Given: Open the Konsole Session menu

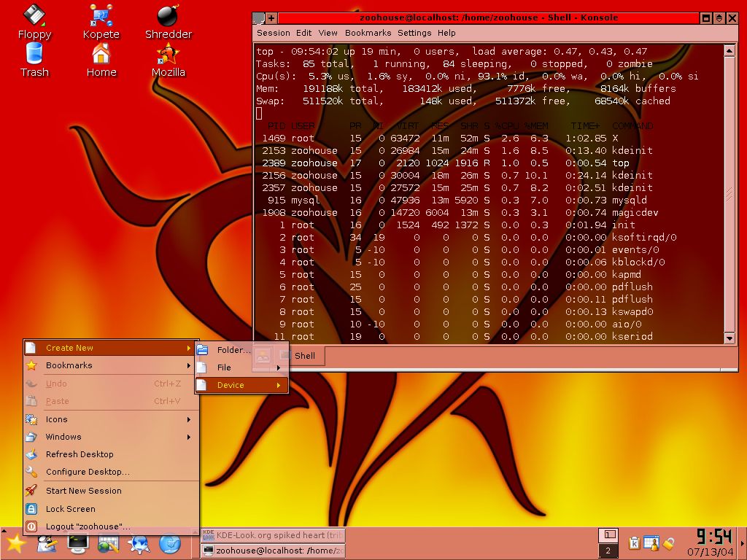Looking at the screenshot, I should pos(274,33).
